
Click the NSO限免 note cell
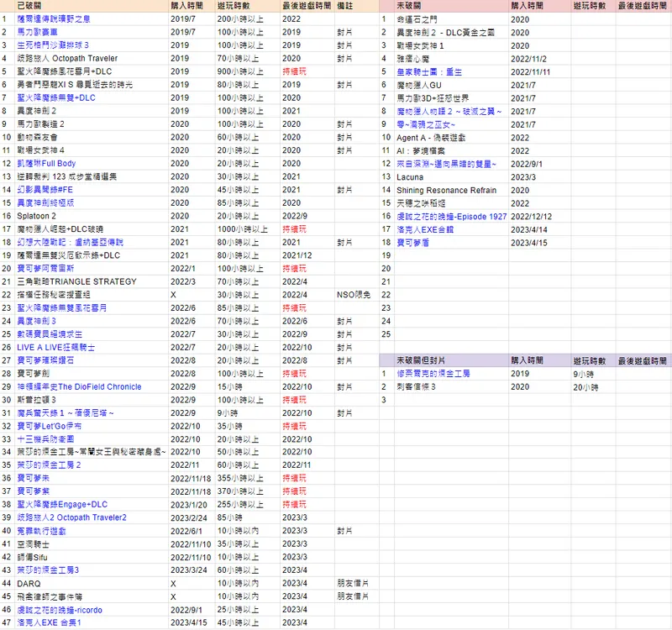(351, 295)
